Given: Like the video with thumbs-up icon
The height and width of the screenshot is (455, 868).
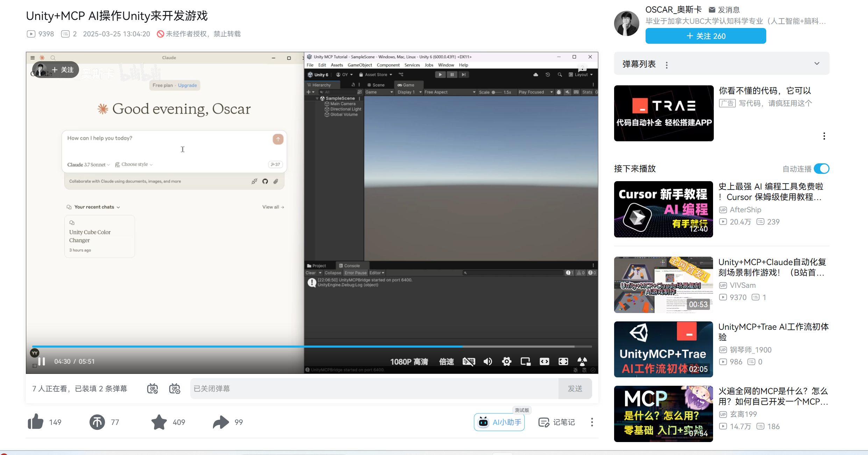Looking at the screenshot, I should click(x=36, y=422).
